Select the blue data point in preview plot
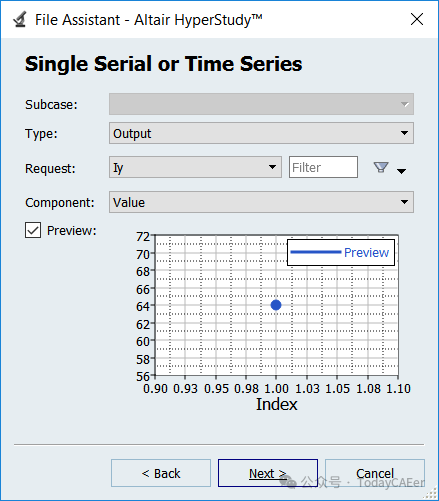 tap(276, 305)
